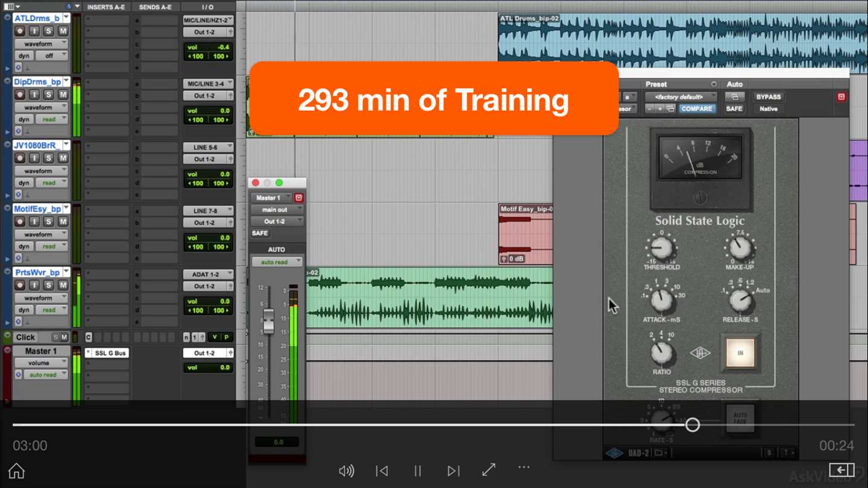Click the INSERTS A-E column header
868x488 pixels.
click(x=107, y=7)
